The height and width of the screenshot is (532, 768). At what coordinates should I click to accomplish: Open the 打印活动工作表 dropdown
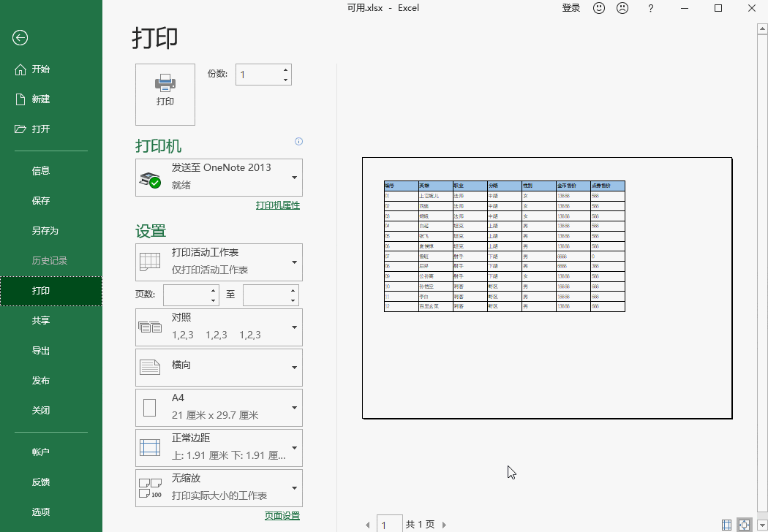(219, 262)
